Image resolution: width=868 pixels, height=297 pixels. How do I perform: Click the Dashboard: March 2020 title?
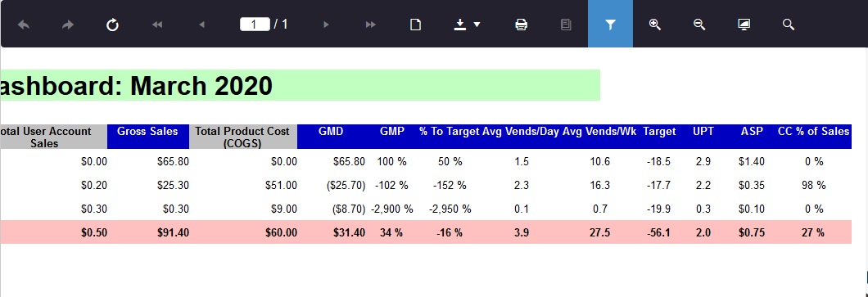(136, 86)
